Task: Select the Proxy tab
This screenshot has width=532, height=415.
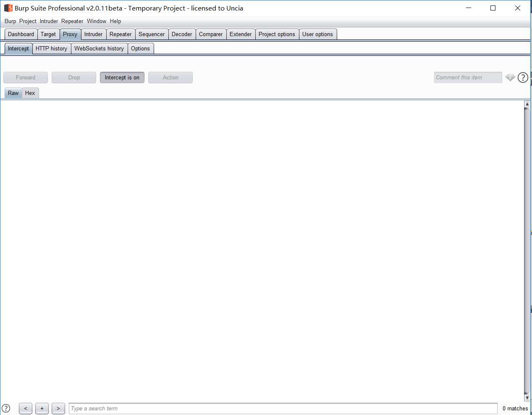Action: tap(70, 34)
